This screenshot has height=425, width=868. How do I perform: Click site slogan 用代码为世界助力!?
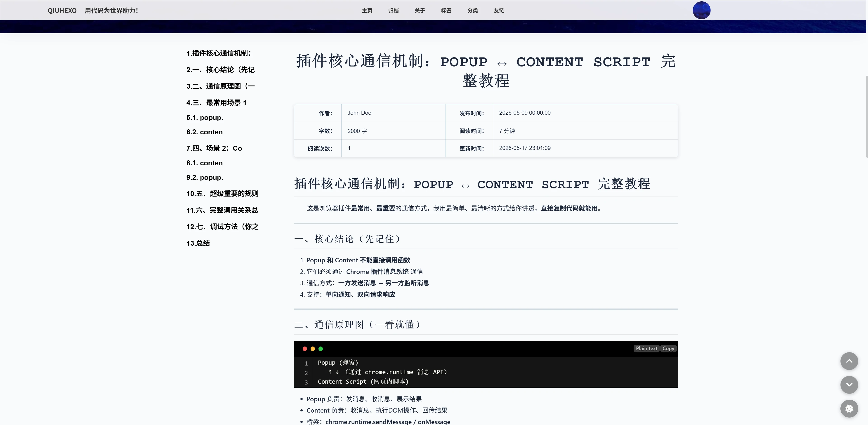point(111,10)
